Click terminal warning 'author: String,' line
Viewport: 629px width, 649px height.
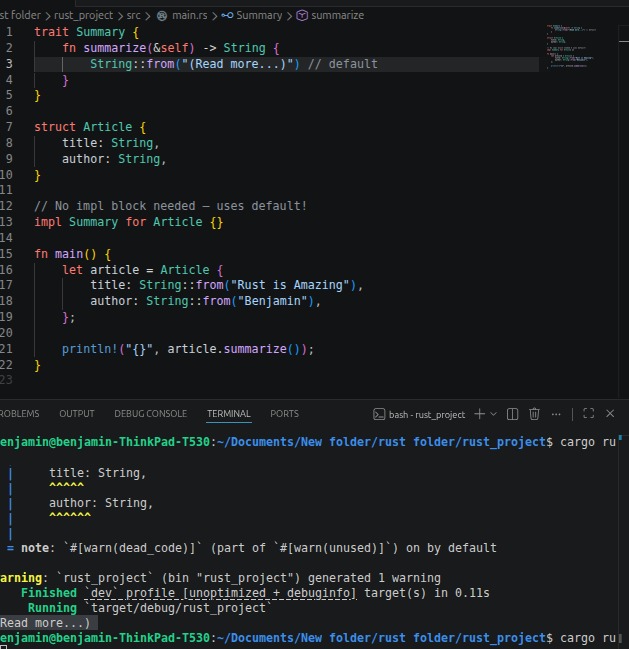(101, 503)
